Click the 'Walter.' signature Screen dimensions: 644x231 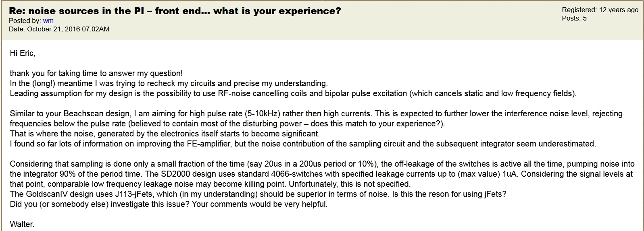pos(22,224)
